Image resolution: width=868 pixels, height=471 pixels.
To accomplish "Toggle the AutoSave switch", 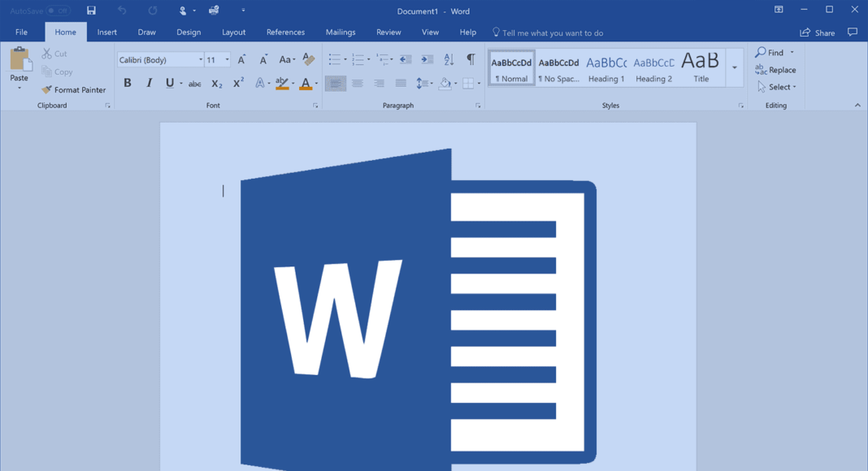I will click(58, 11).
